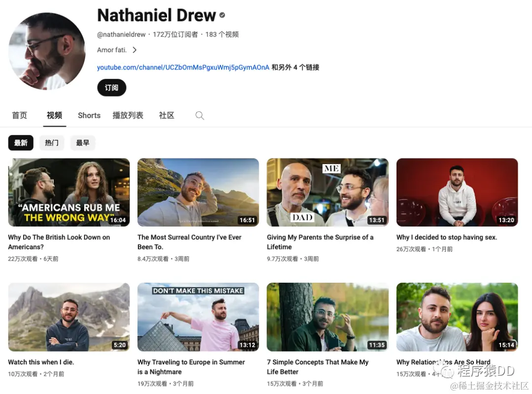Open the youtube.com/channel link

pos(183,67)
